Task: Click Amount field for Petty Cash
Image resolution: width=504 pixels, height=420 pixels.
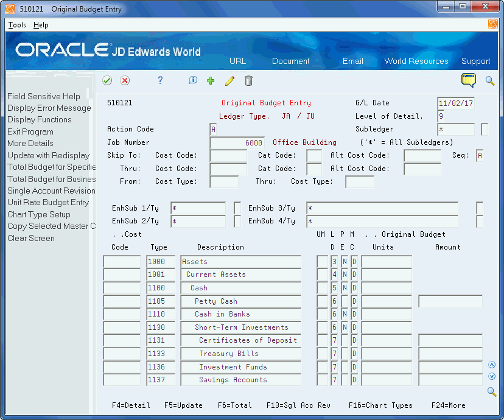Action: pyautogui.click(x=450, y=301)
